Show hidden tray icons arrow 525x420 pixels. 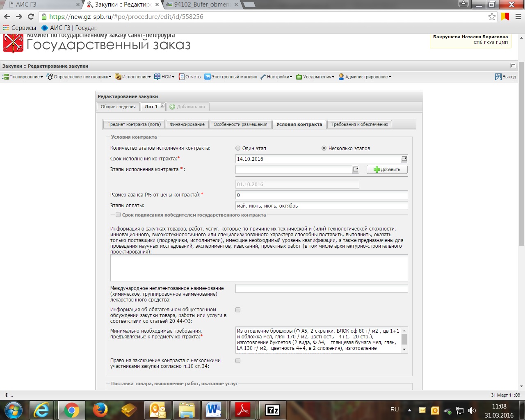(x=409, y=410)
